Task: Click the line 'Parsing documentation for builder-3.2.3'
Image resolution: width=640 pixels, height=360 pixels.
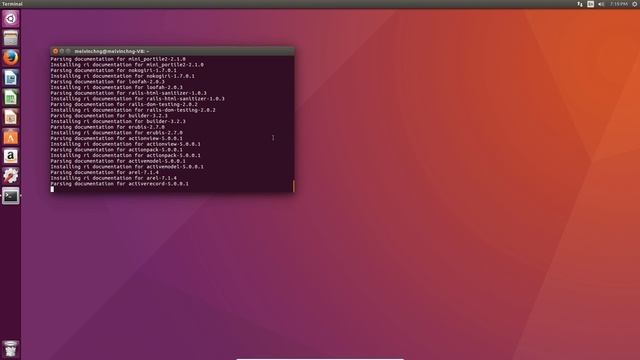Action: click(x=109, y=116)
